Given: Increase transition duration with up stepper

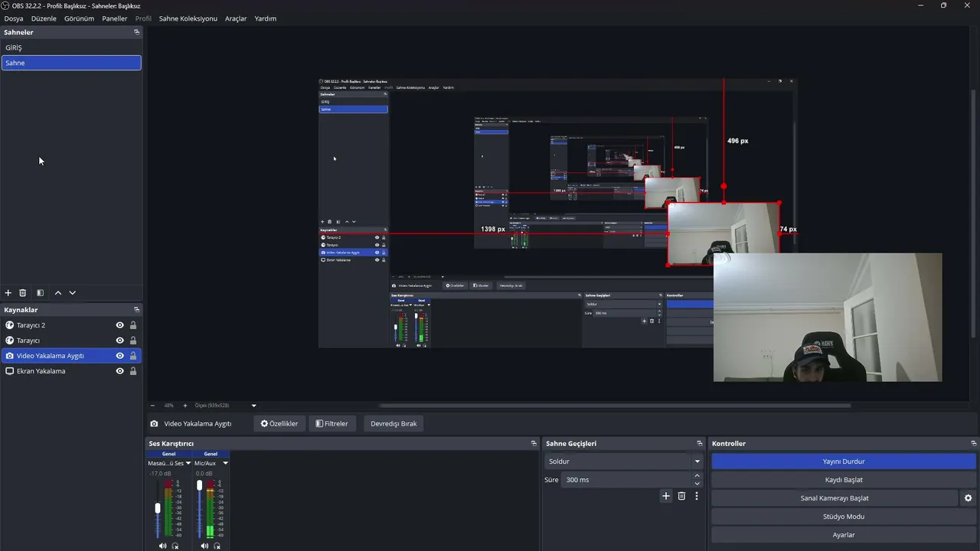Looking at the screenshot, I should pyautogui.click(x=697, y=476).
